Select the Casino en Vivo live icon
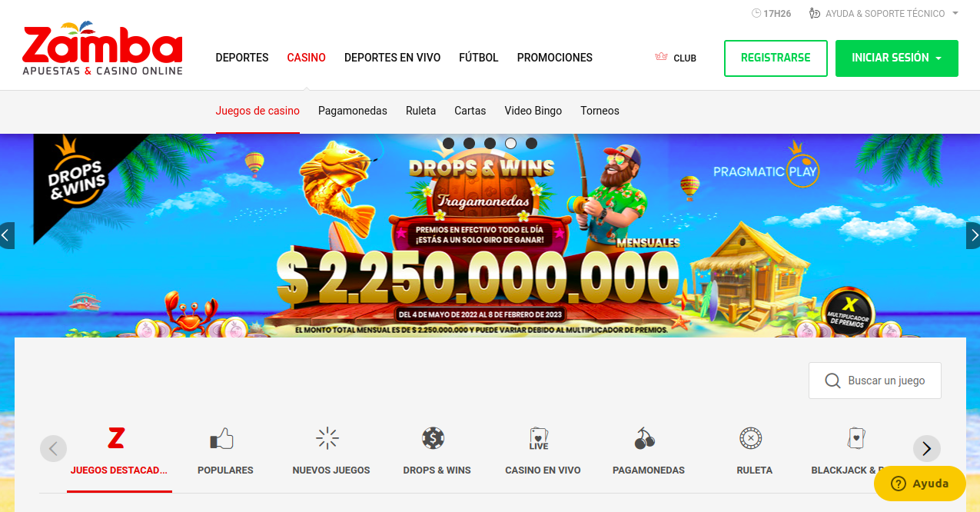The height and width of the screenshot is (512, 980). pyautogui.click(x=539, y=438)
